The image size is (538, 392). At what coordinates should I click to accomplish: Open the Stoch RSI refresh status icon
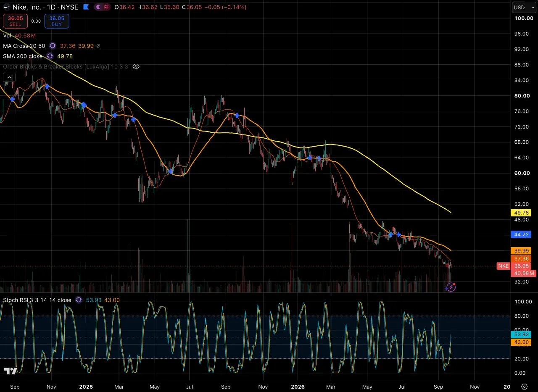click(x=79, y=300)
